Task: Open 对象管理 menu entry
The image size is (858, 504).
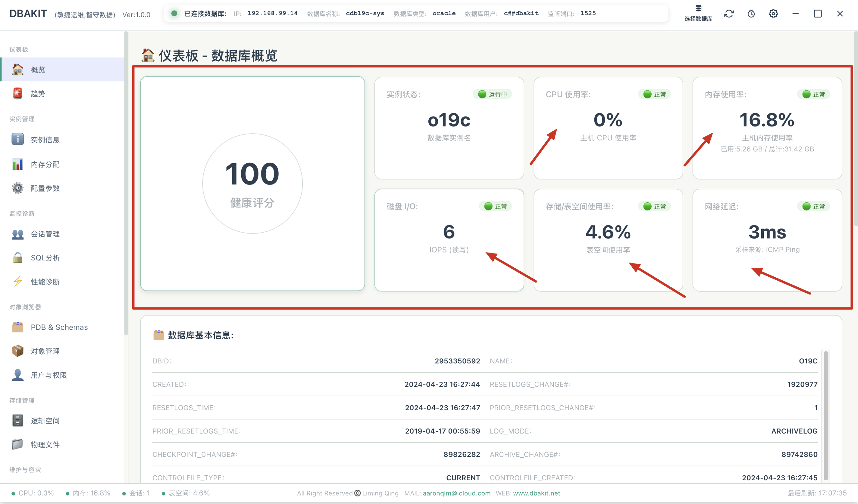Action: point(63,351)
